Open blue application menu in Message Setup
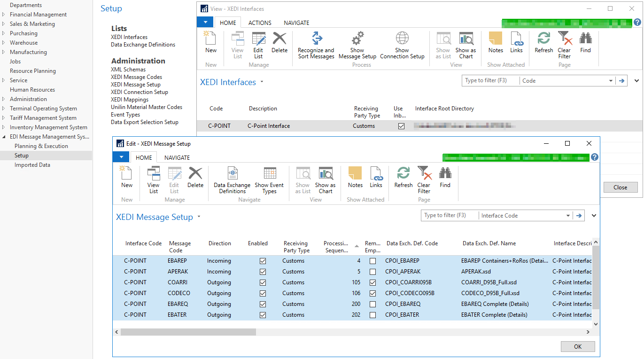The width and height of the screenshot is (644, 359). (121, 157)
